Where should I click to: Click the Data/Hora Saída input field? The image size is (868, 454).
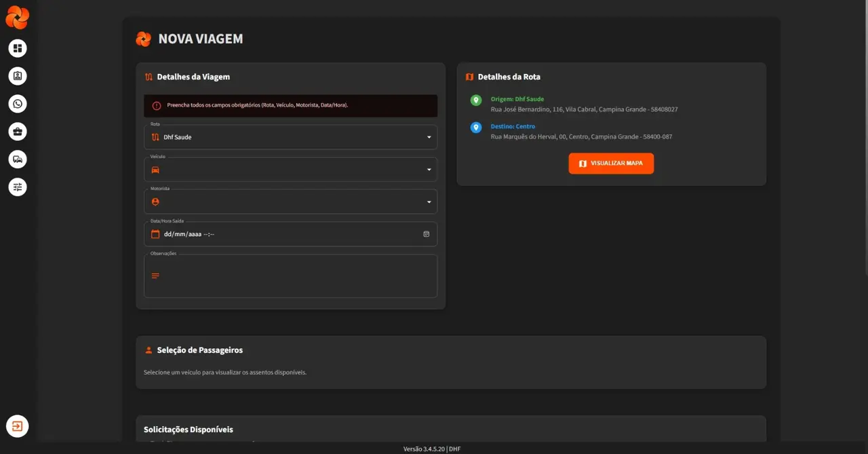tap(290, 234)
